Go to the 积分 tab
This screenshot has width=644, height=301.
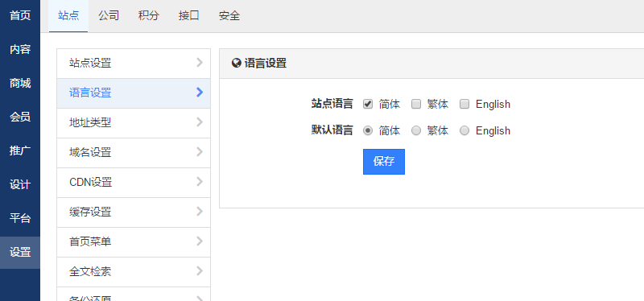[149, 16]
